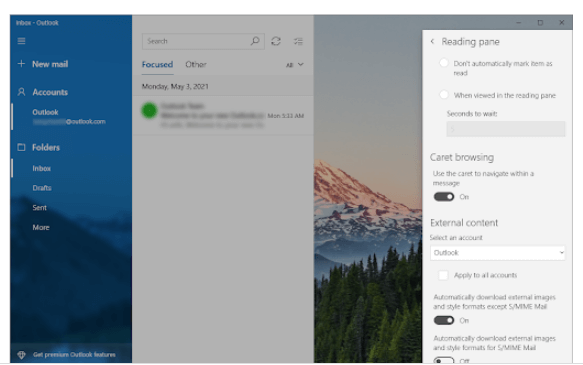The height and width of the screenshot is (365, 583).
Task: Select Don't automatically mark item as read
Action: 444,63
